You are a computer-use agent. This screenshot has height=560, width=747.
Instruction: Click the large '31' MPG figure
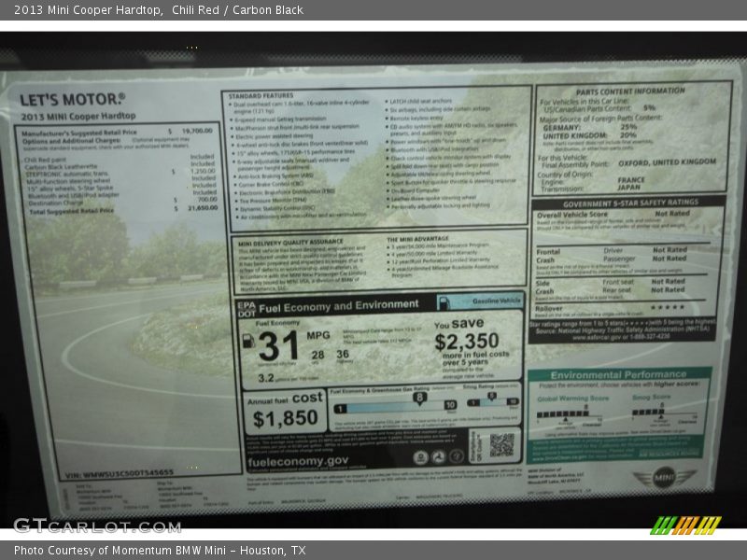point(278,346)
